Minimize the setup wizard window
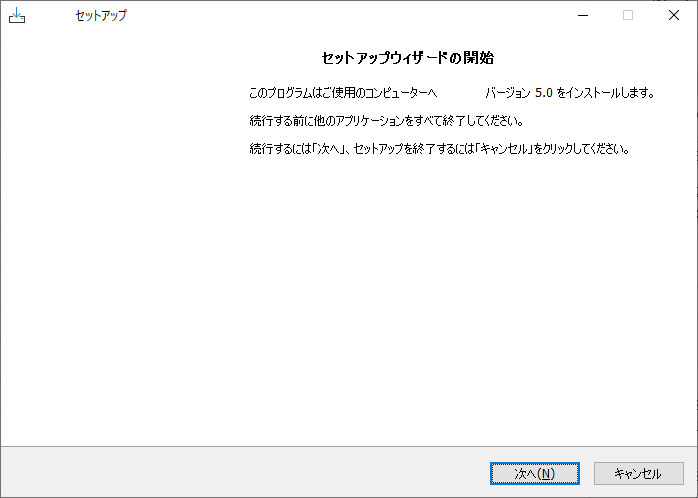Image resolution: width=698 pixels, height=498 pixels. click(582, 15)
